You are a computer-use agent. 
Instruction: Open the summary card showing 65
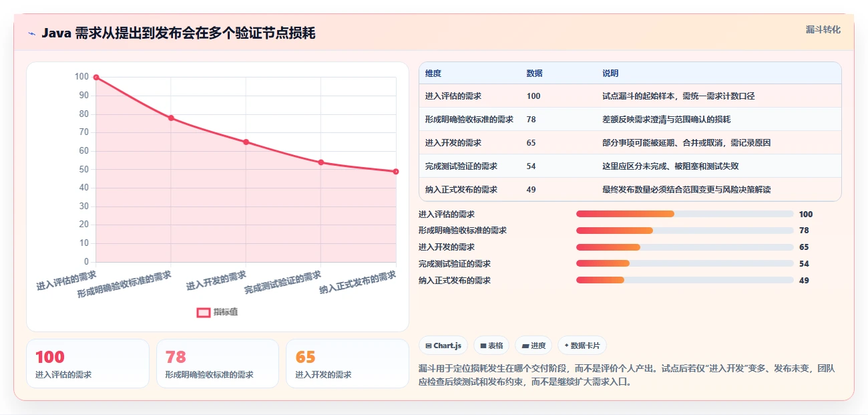(347, 364)
